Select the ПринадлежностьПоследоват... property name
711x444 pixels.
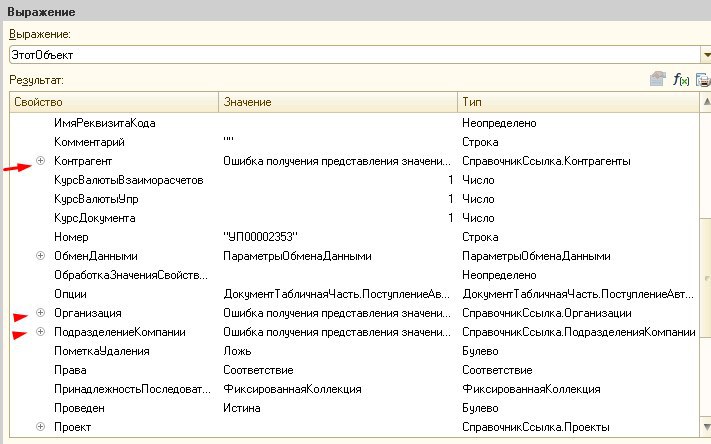[x=132, y=390]
